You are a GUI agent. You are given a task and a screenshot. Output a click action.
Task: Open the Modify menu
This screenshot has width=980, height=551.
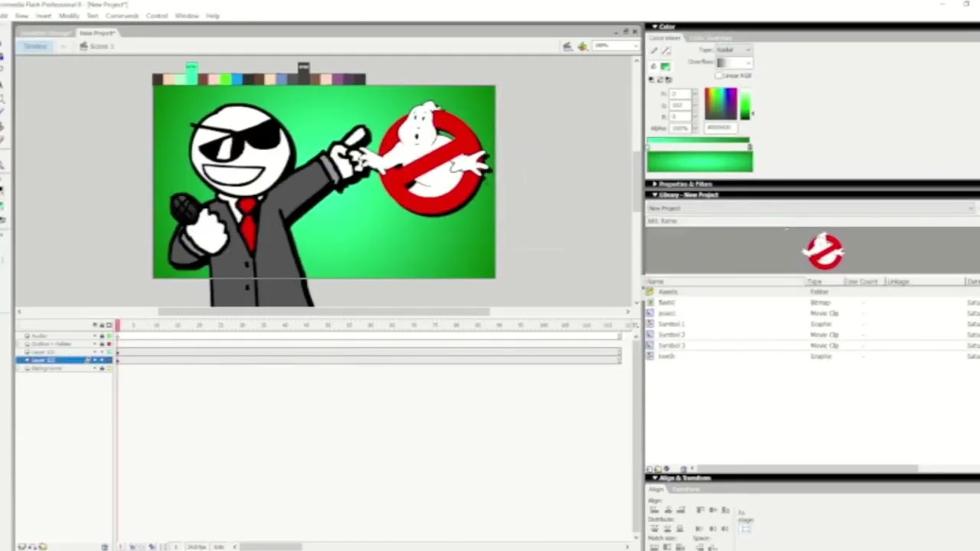pyautogui.click(x=69, y=16)
